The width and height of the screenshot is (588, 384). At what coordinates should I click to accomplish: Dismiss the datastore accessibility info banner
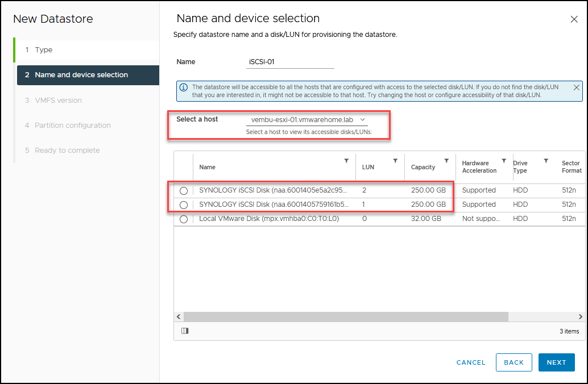(577, 87)
